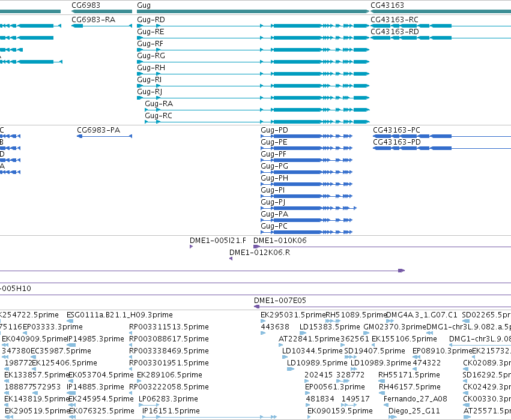Click the EP00561.3prime EST label
Viewport: 511px width, 420px height.
[x=334, y=387]
